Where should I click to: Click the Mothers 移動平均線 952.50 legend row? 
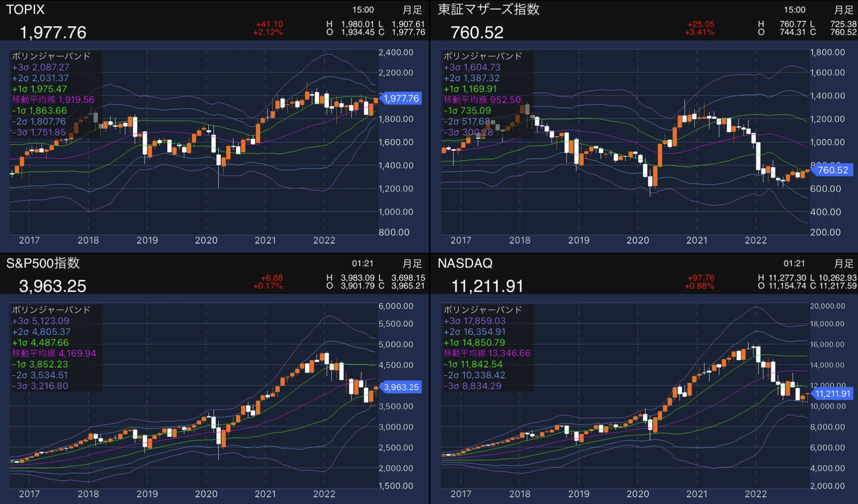tap(482, 99)
